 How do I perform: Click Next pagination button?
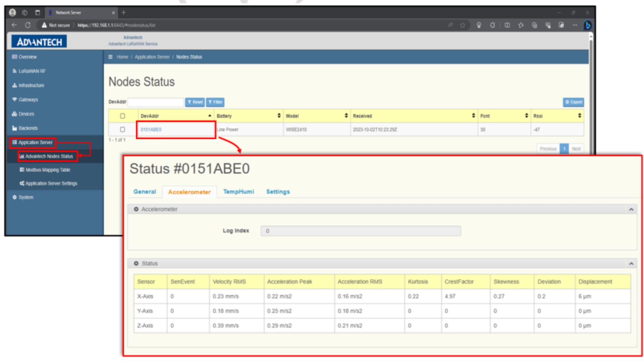(x=576, y=149)
